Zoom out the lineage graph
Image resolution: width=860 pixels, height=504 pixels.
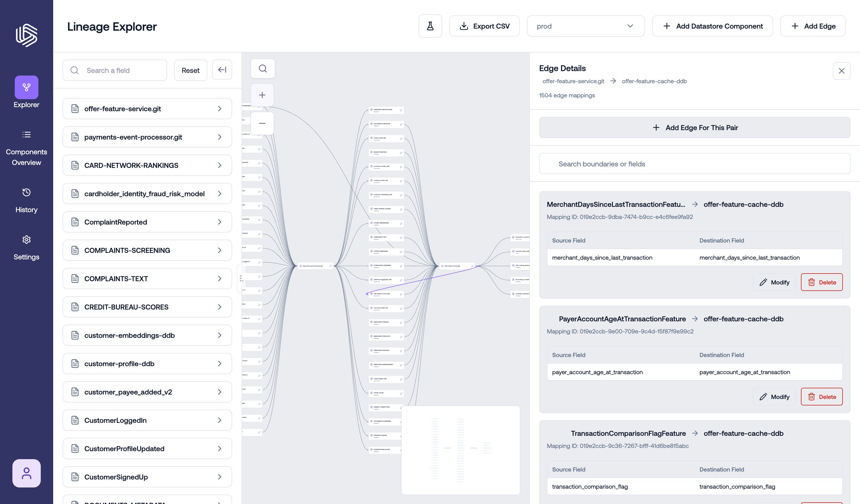point(262,123)
